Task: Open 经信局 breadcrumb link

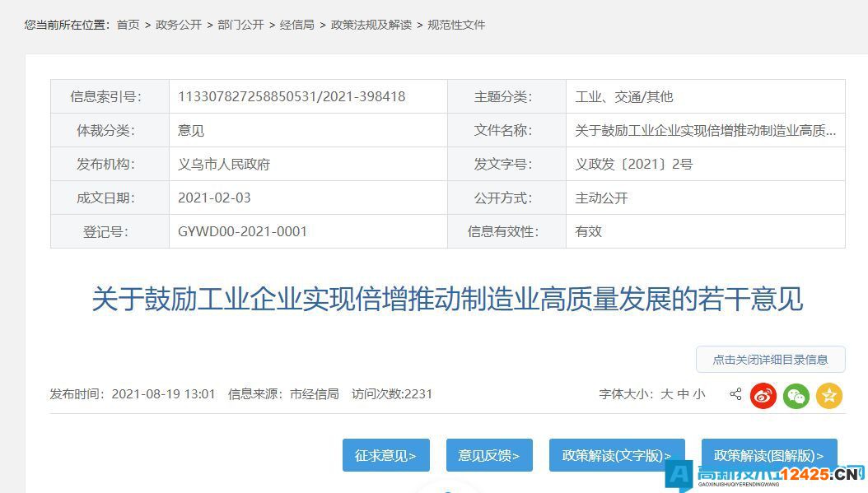Action: (296, 25)
